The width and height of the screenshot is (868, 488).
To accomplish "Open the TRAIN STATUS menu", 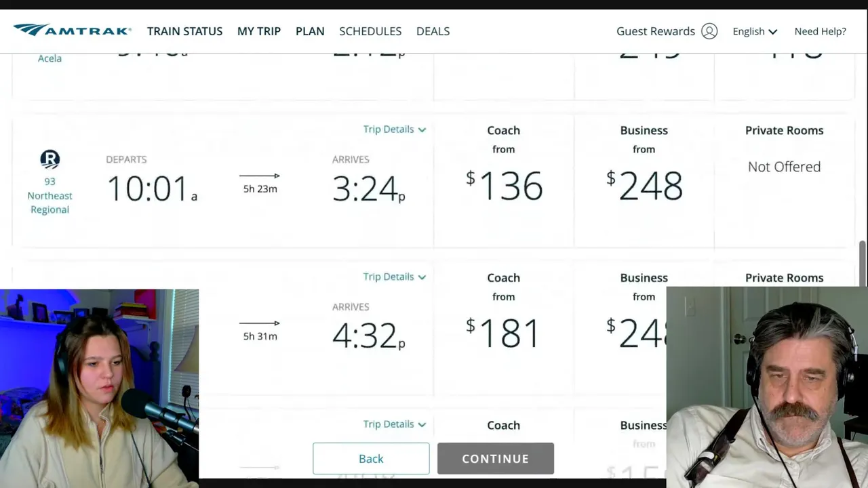I will click(184, 31).
